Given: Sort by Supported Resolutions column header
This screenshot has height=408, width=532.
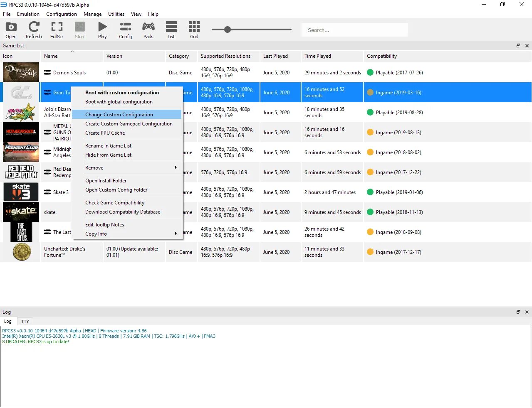Looking at the screenshot, I should coord(228,56).
